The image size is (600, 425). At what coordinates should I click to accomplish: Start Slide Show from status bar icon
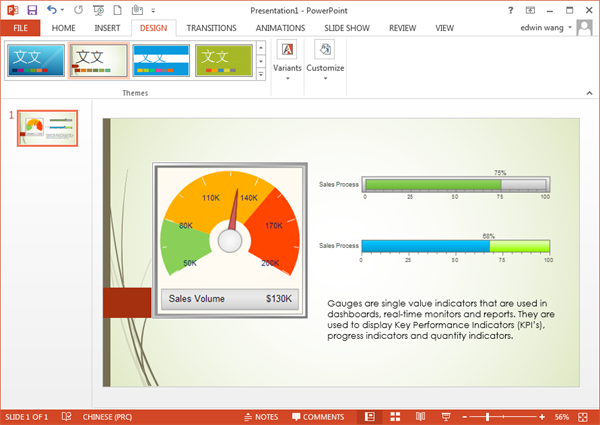point(444,416)
